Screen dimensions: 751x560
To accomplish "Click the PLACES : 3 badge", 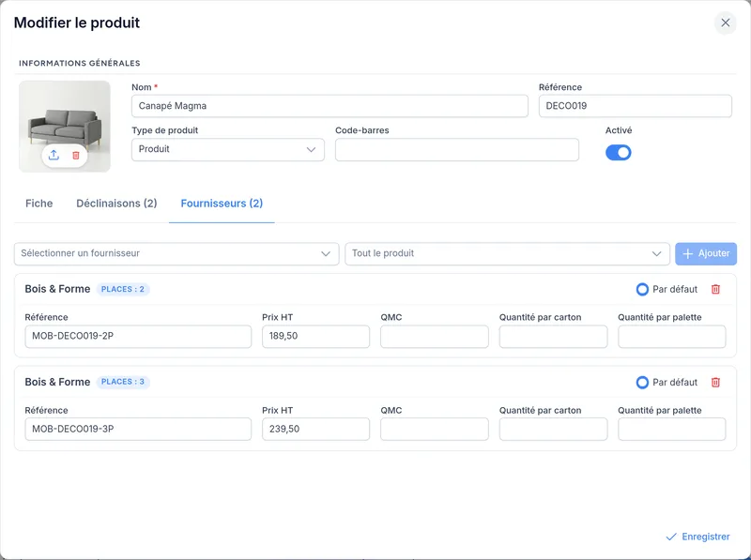I will pyautogui.click(x=123, y=382).
